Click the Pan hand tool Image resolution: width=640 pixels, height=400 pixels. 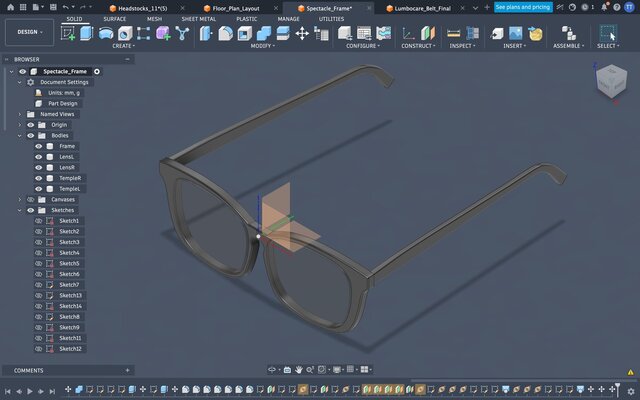point(299,369)
